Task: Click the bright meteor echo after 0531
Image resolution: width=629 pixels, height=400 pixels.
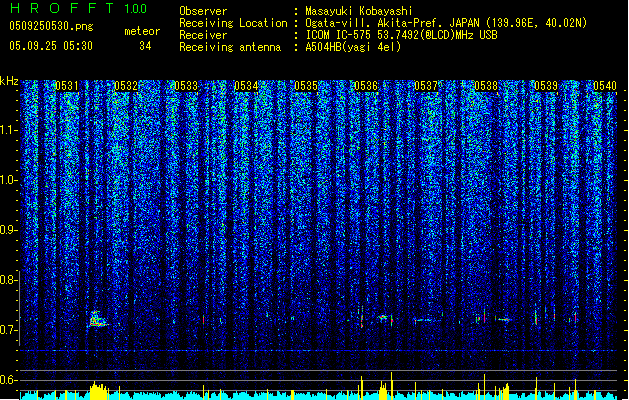Action: (97, 319)
